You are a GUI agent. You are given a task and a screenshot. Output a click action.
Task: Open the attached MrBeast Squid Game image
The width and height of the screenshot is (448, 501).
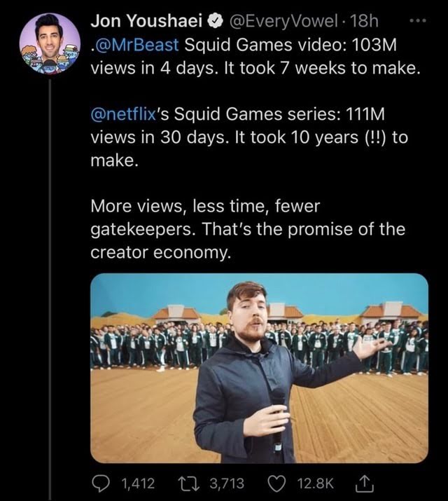[259, 368]
